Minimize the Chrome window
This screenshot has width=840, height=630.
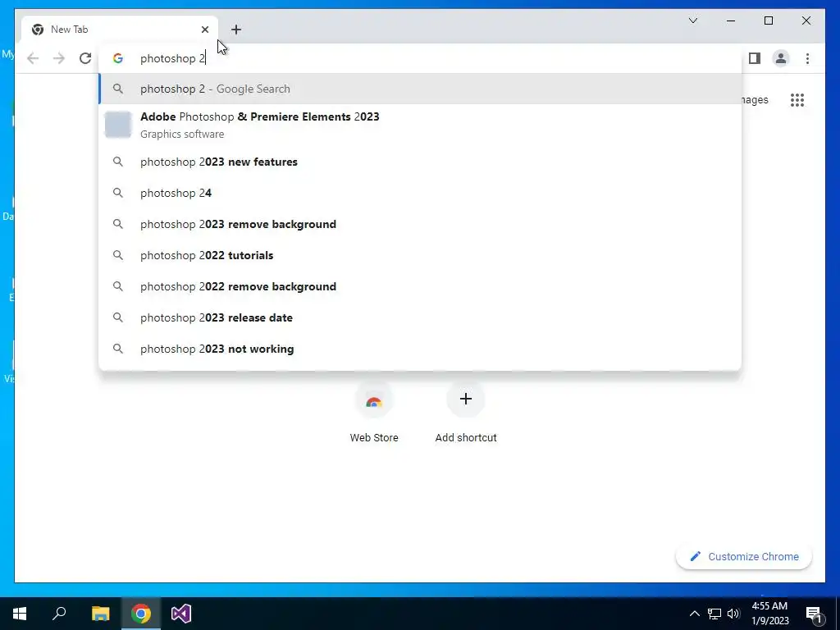[x=731, y=21]
